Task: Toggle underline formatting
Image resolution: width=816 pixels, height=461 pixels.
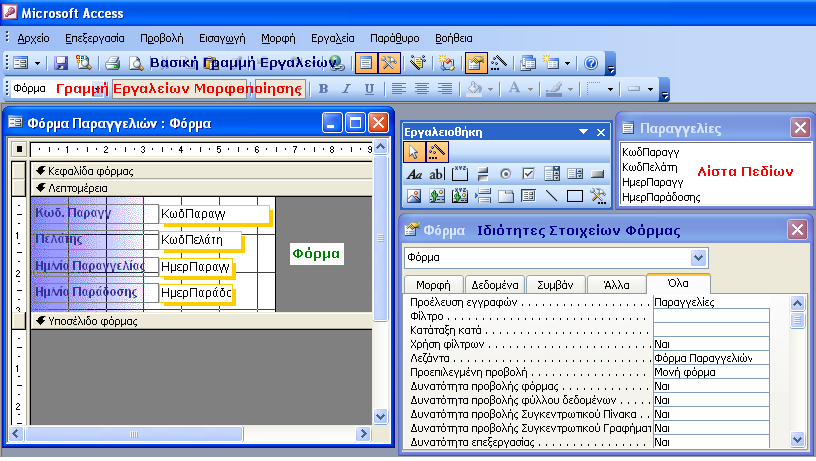Action: tap(369, 89)
